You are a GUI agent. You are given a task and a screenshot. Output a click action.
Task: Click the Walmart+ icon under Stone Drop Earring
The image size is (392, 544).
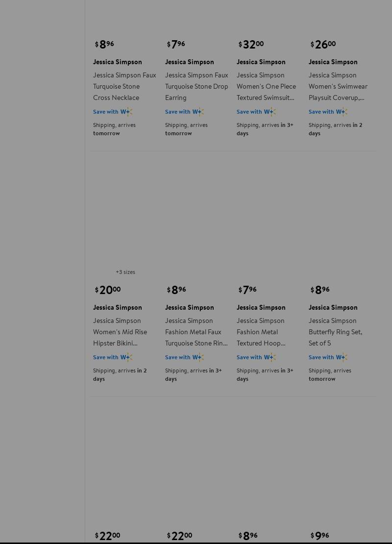tap(198, 112)
